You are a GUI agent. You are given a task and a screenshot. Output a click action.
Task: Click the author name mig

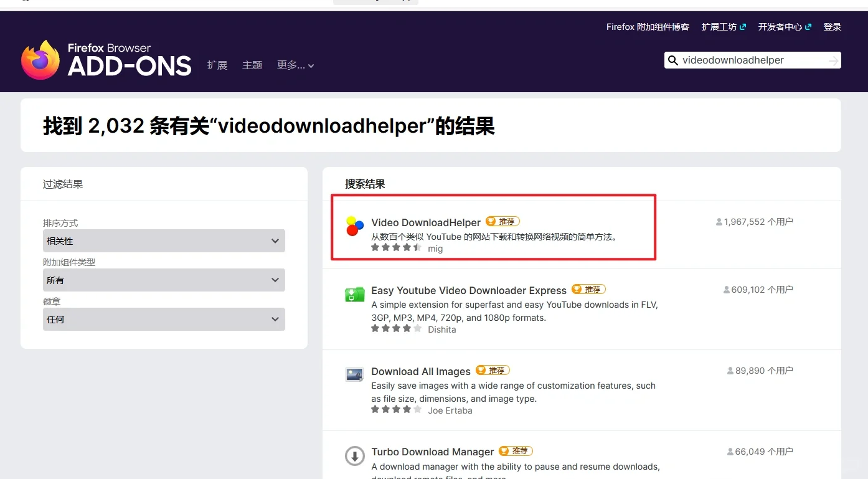pos(435,248)
